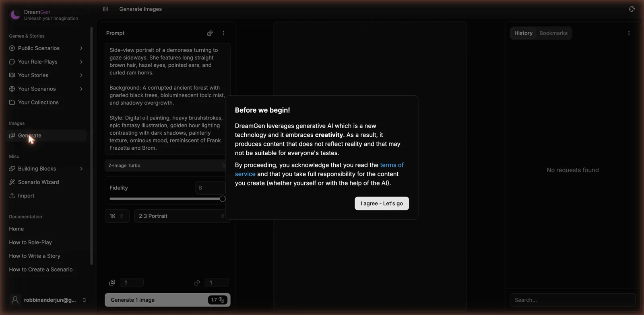The width and height of the screenshot is (644, 315).
Task: Open the 2:3 Portrait aspect ratio dropdown
Action: point(182,216)
